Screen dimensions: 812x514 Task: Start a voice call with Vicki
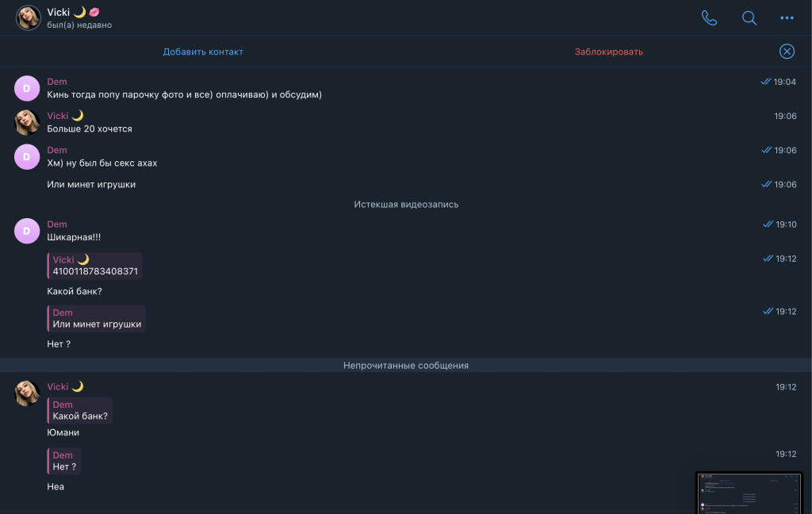point(709,17)
